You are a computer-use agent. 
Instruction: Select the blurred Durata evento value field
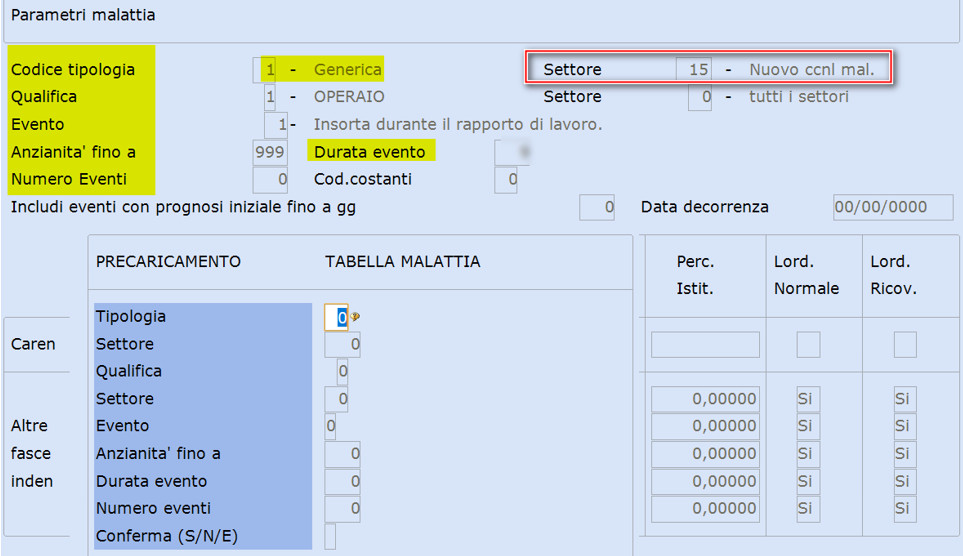coord(512,152)
